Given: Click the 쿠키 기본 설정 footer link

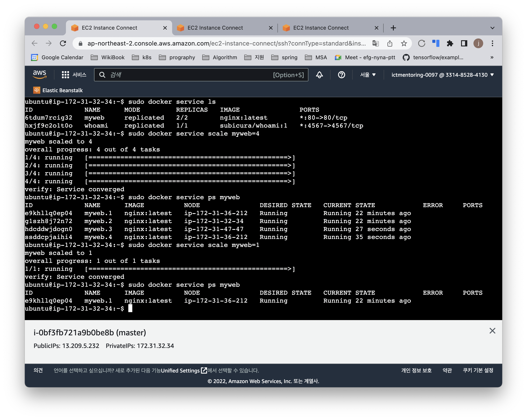Looking at the screenshot, I should coord(478,370).
